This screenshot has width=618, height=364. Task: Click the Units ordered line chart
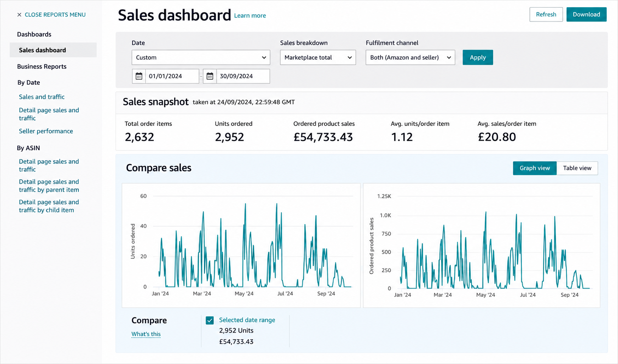point(241,245)
